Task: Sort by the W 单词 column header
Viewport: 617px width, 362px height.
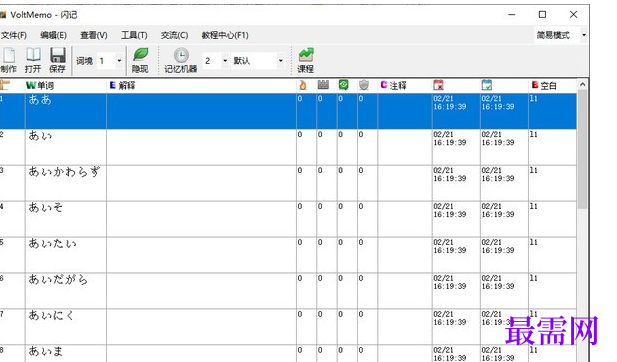Action: click(40, 85)
